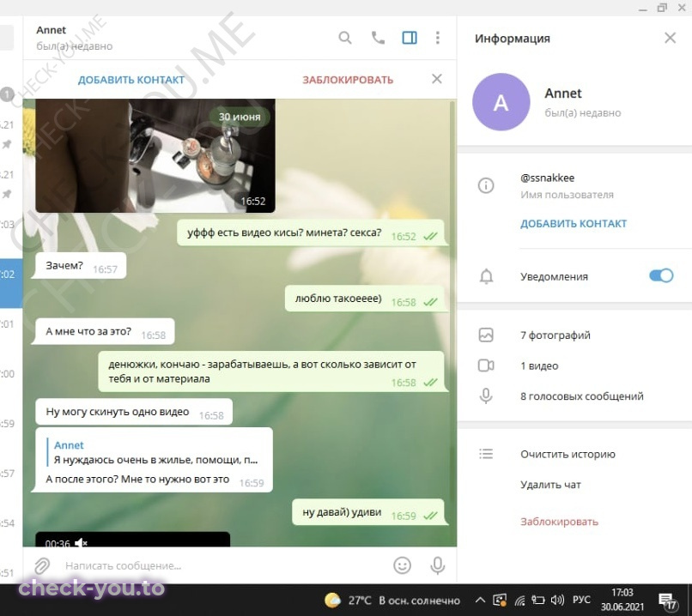Click Annet name in chat header
This screenshot has height=616, width=692.
[52, 30]
